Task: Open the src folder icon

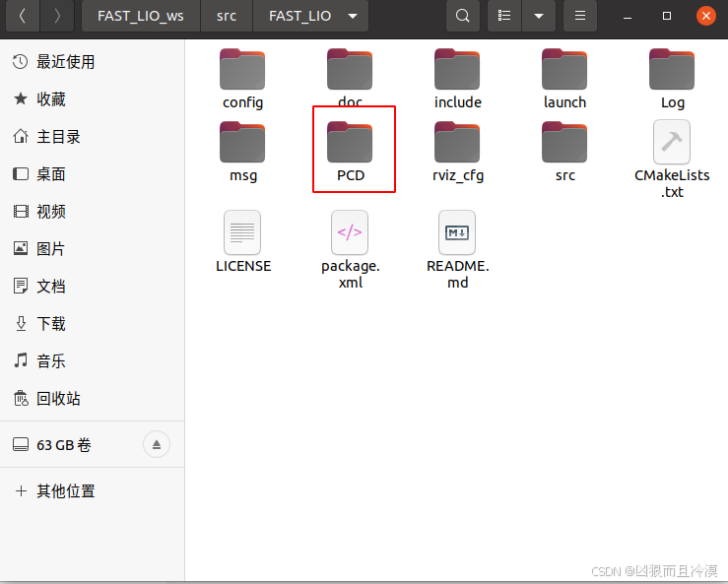Action: click(x=564, y=143)
